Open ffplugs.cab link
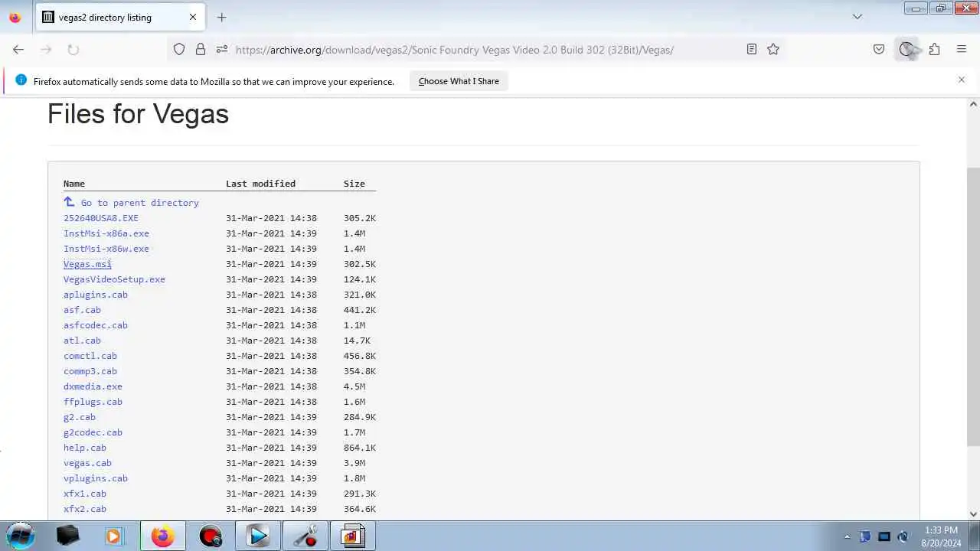Screen dimensions: 980x551 [93, 402]
